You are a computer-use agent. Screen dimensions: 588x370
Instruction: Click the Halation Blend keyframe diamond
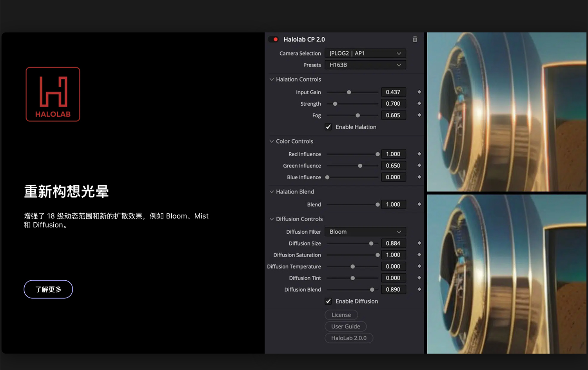click(x=419, y=204)
